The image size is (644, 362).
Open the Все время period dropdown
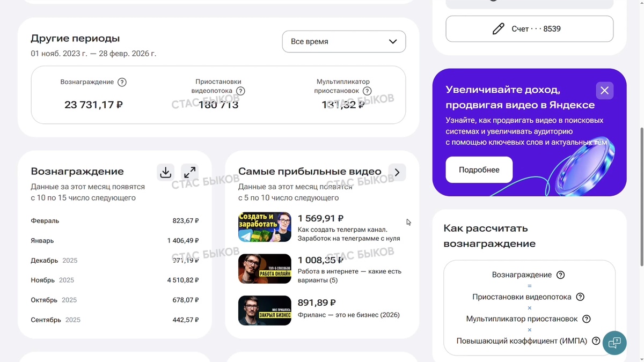(x=343, y=41)
